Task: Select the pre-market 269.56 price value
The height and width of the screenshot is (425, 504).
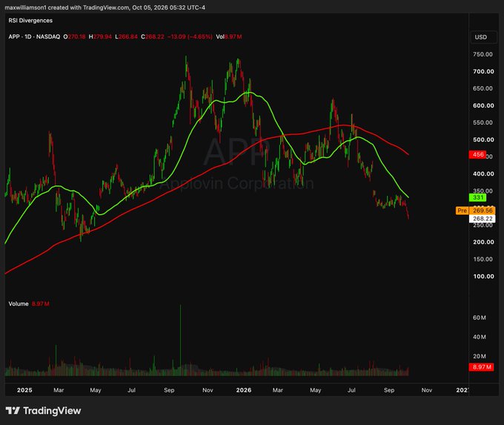Action: click(483, 211)
